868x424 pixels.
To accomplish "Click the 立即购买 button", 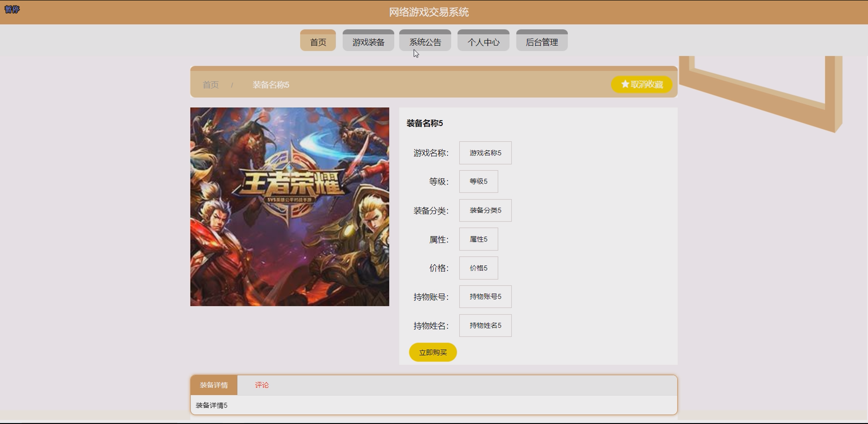I will tap(433, 352).
